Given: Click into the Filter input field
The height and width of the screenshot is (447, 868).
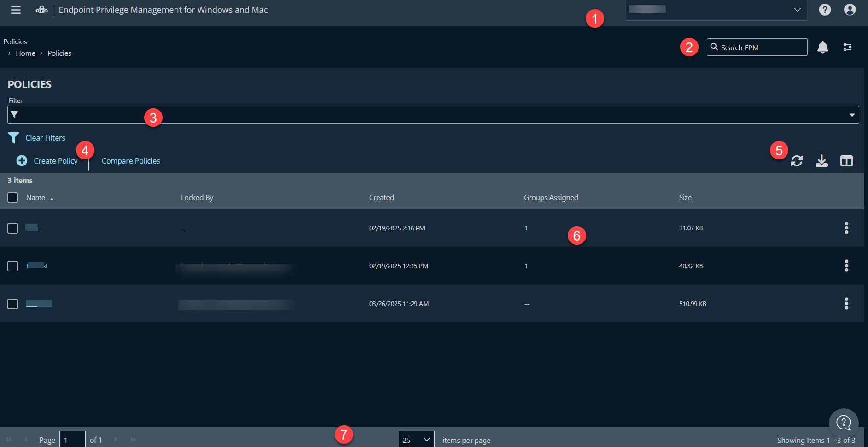Looking at the screenshot, I should pyautogui.click(x=433, y=114).
